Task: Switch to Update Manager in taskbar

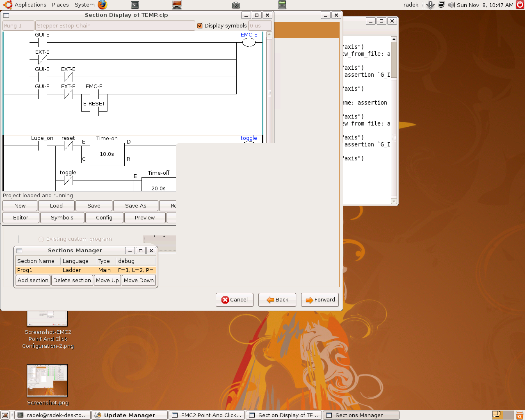Action: 129,415
